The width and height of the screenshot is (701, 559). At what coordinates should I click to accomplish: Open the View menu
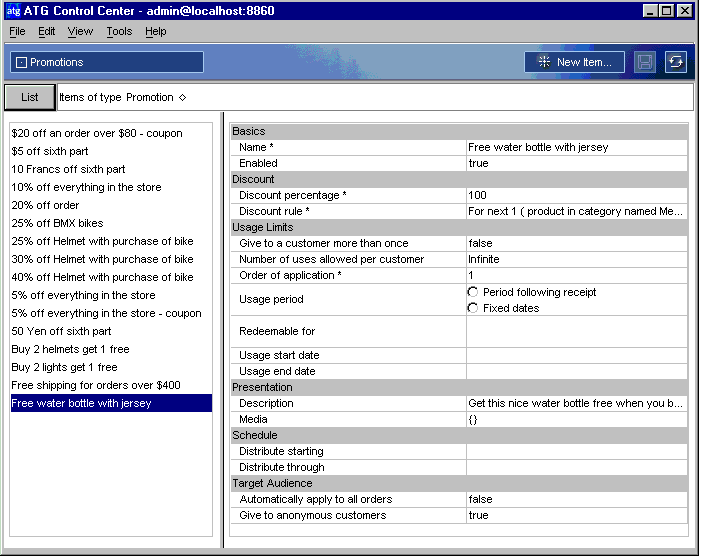(x=80, y=31)
